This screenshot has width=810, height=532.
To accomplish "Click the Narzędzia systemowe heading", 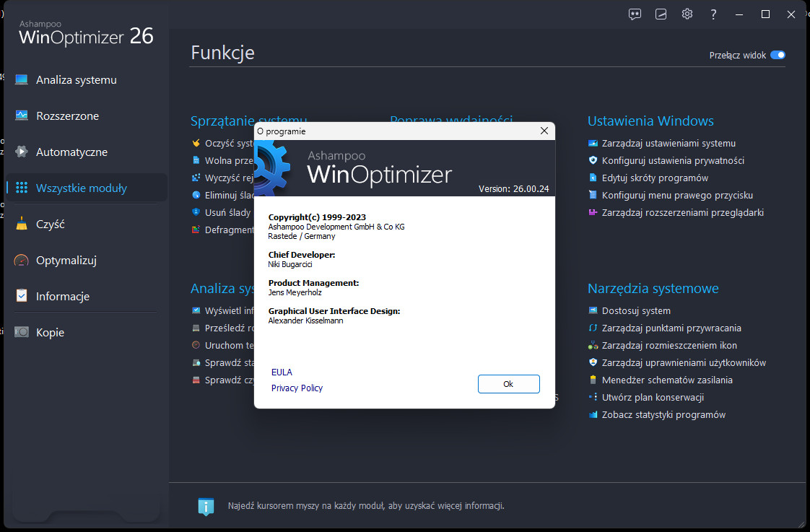I will (653, 288).
